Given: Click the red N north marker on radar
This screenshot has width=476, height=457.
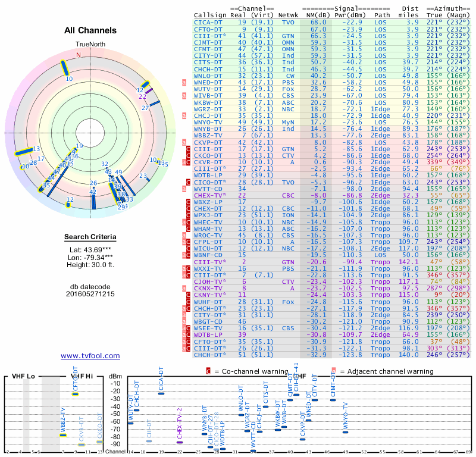Looking at the screenshot, I should coord(77,55).
